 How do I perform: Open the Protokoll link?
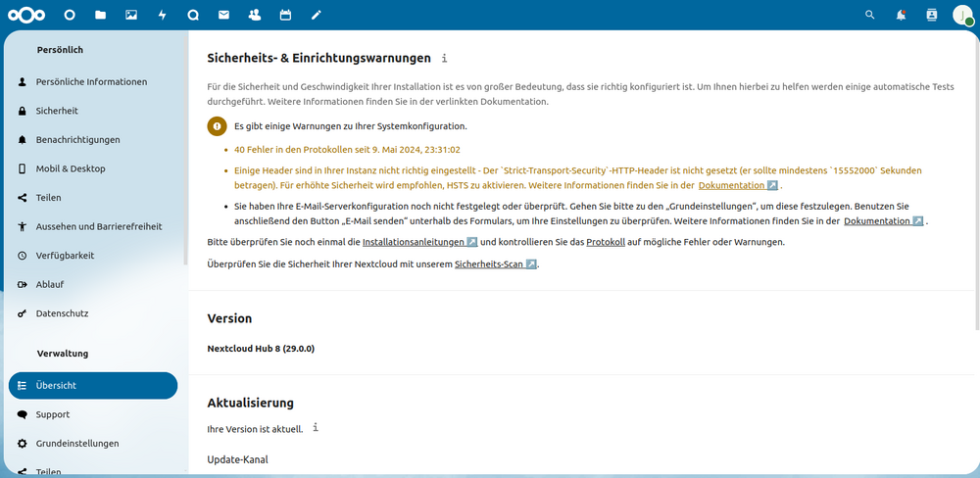click(606, 242)
